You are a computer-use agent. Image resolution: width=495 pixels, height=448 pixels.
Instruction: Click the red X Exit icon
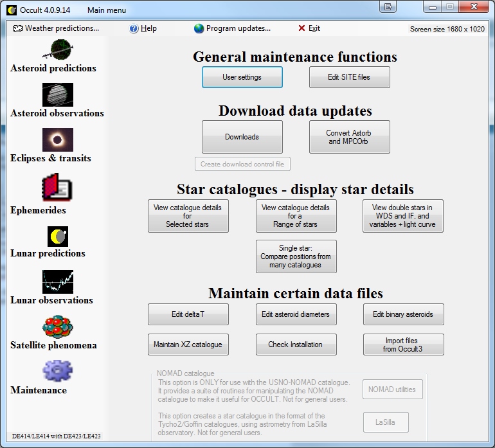click(x=301, y=28)
